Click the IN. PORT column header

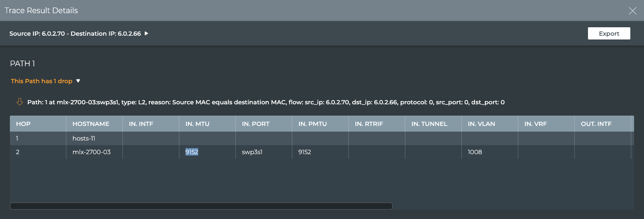point(256,124)
